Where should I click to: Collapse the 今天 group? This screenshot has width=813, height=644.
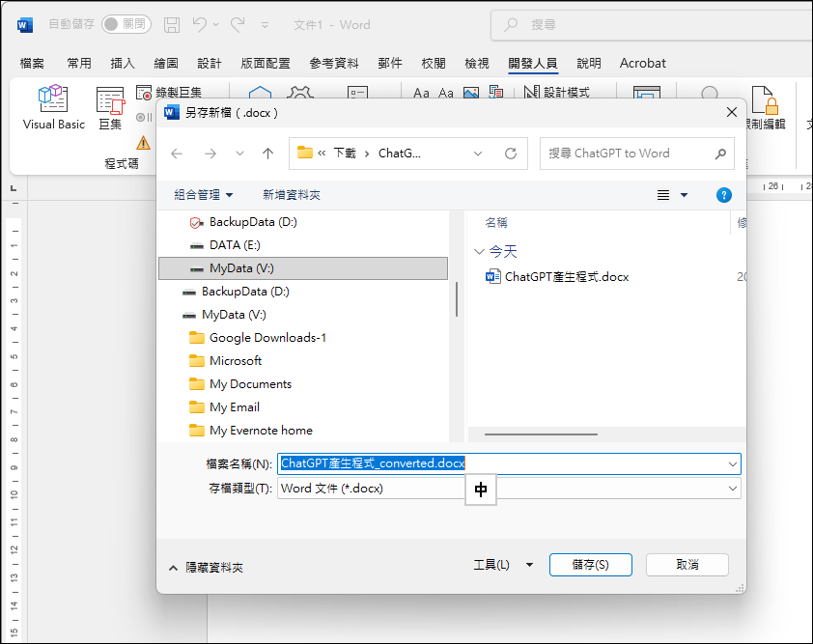click(x=479, y=252)
